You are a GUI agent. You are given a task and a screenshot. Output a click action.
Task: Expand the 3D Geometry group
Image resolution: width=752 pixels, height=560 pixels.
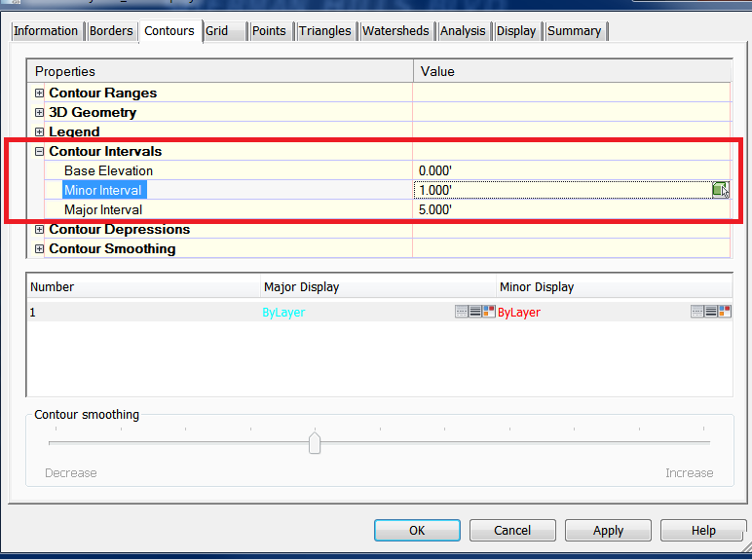(x=39, y=112)
